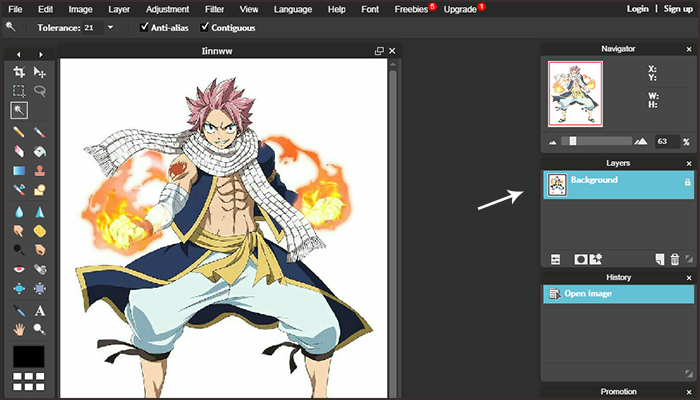Choose the Lasso tool
This screenshot has width=700, height=400.
40,91
